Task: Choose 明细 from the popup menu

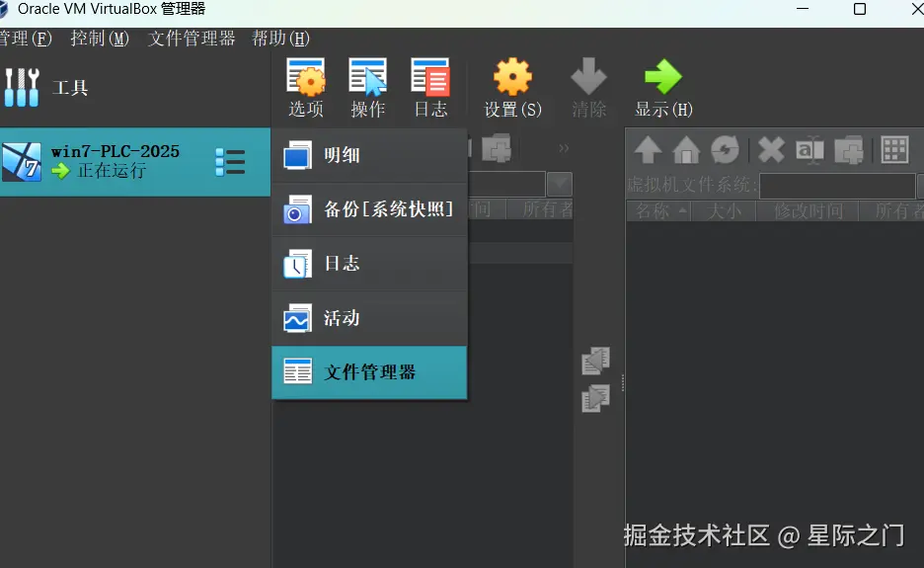Action: coord(369,156)
